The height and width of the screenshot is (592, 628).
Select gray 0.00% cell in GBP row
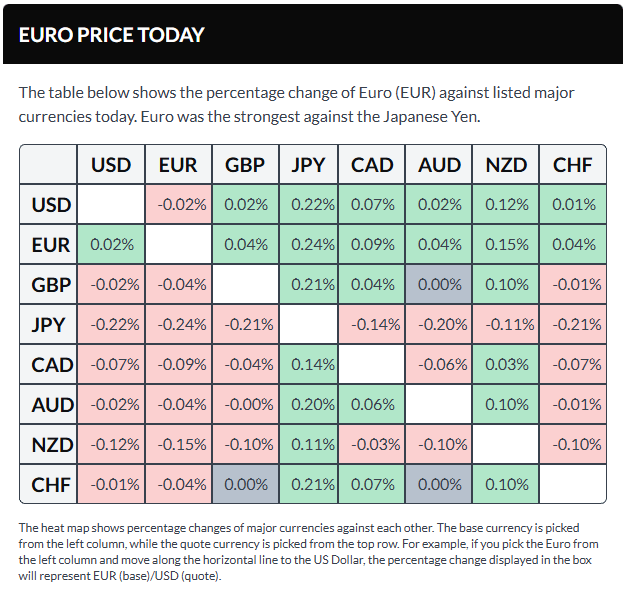tap(440, 285)
